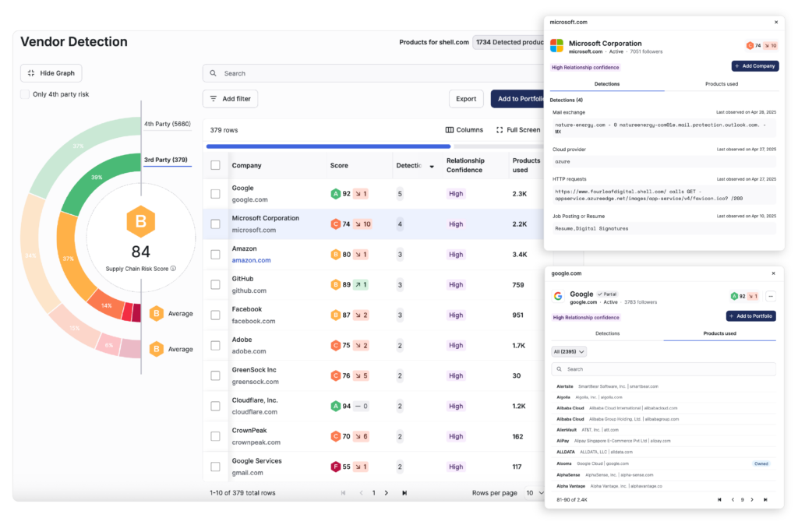Viewport: 798px width, 532px height.
Task: Click the score badge in microsoft.com panel header
Action: [x=754, y=45]
